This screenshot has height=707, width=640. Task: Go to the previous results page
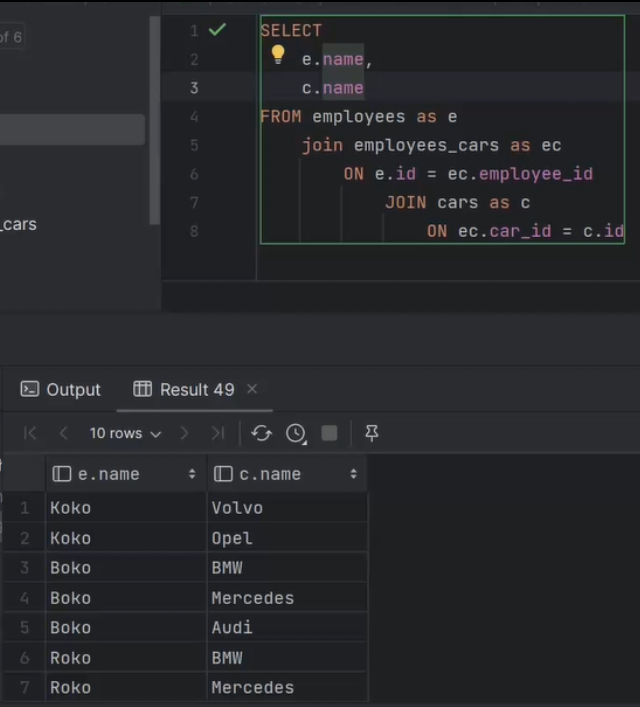64,433
